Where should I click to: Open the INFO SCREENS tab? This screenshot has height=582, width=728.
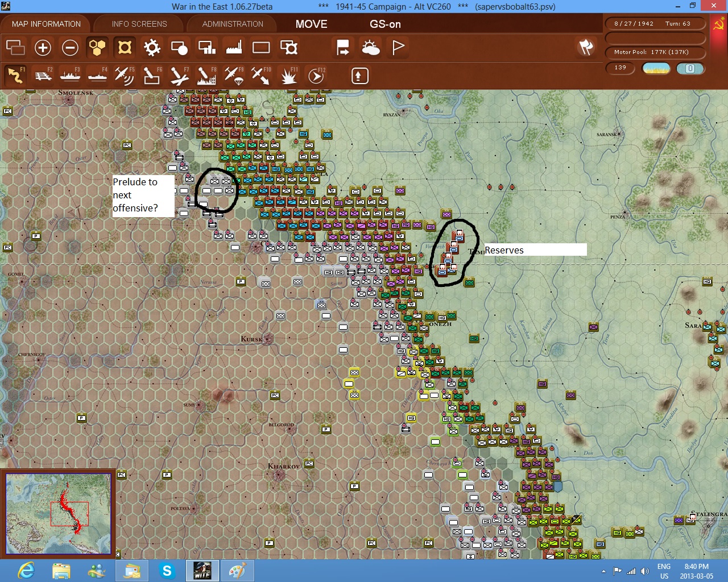[139, 24]
